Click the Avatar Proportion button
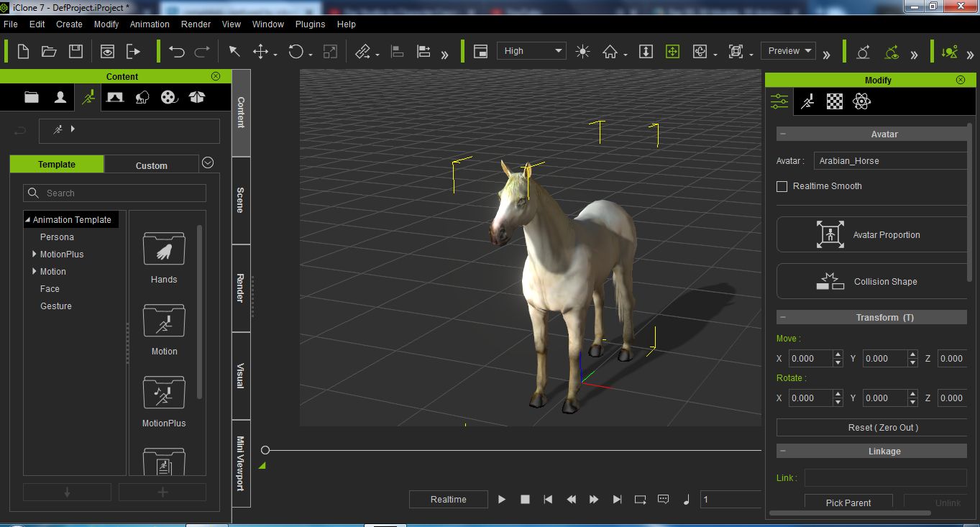The height and width of the screenshot is (527, 980). pyautogui.click(x=871, y=235)
